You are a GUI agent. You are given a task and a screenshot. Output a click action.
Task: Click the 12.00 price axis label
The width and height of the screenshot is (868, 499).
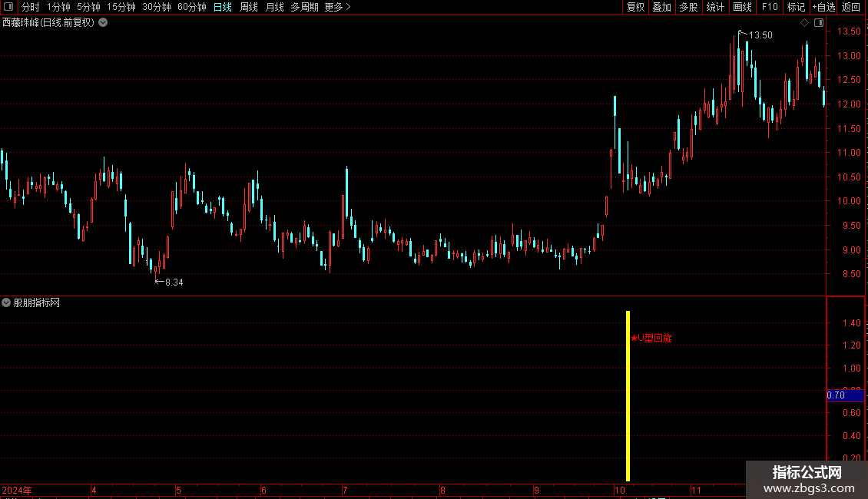click(x=849, y=104)
